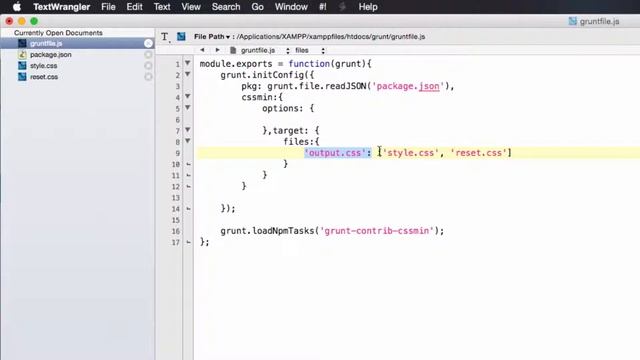Click fold end marker at line 14
This screenshot has height=360, width=640.
[x=188, y=209]
